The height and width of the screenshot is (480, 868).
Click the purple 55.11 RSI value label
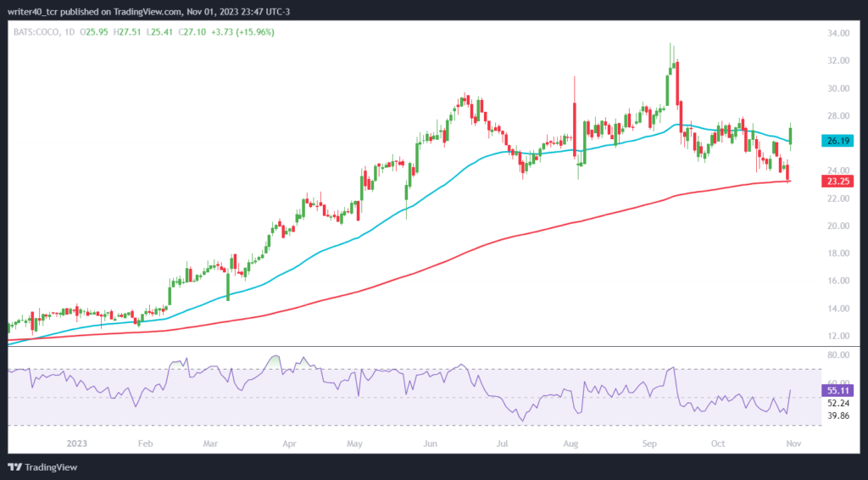click(837, 390)
